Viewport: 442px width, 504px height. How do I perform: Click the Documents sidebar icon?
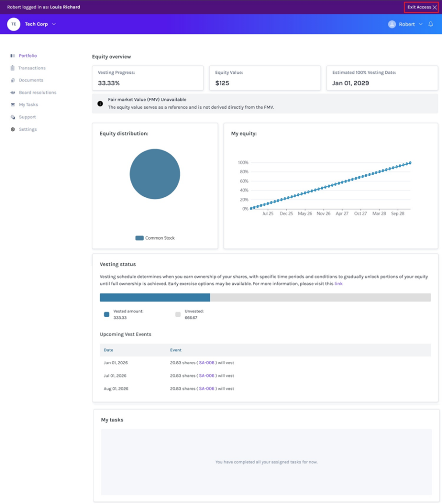(13, 80)
